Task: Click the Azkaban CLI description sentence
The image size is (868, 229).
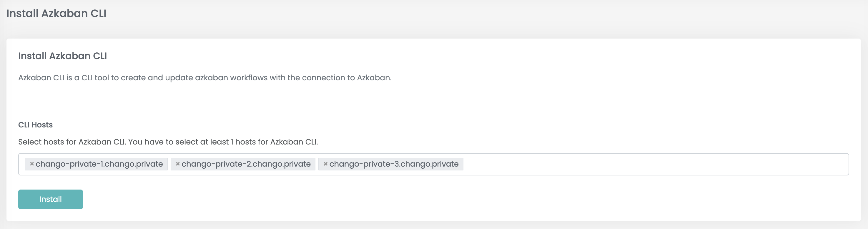Action: [205, 78]
